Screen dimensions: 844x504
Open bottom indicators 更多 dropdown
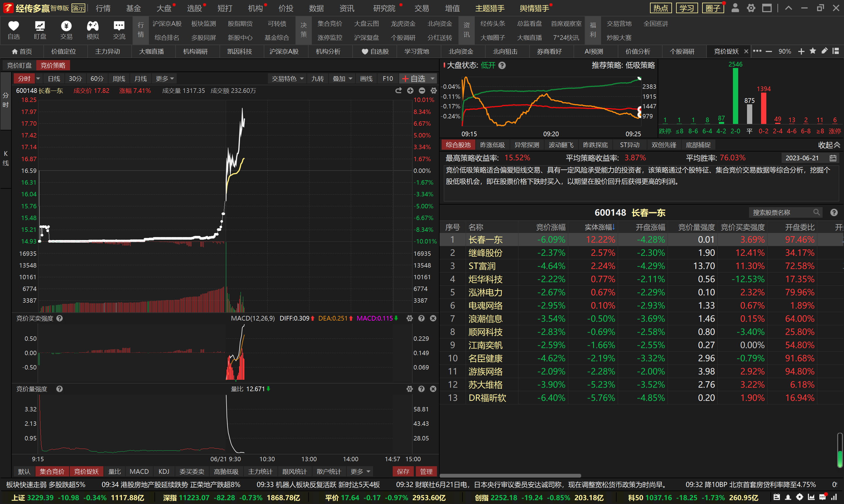[360, 471]
